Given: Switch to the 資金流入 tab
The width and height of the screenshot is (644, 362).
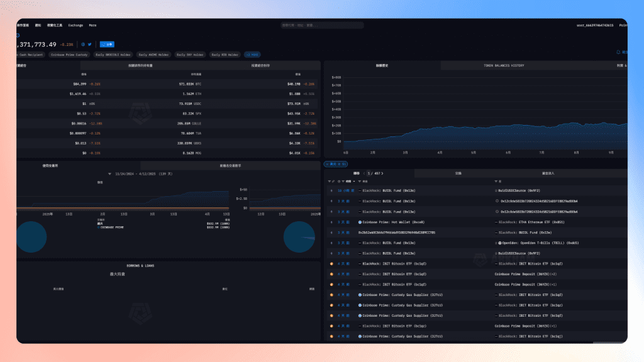Looking at the screenshot, I should tap(548, 173).
